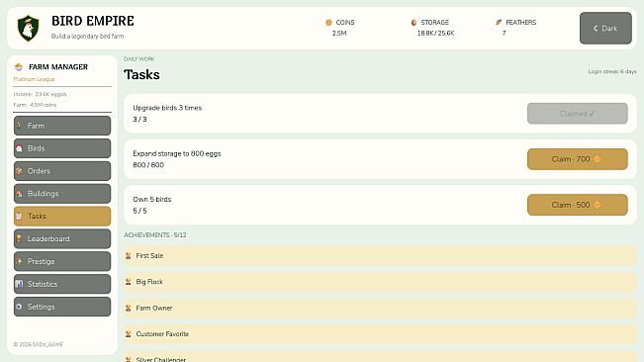Open the Leaderboard page

[x=62, y=239]
